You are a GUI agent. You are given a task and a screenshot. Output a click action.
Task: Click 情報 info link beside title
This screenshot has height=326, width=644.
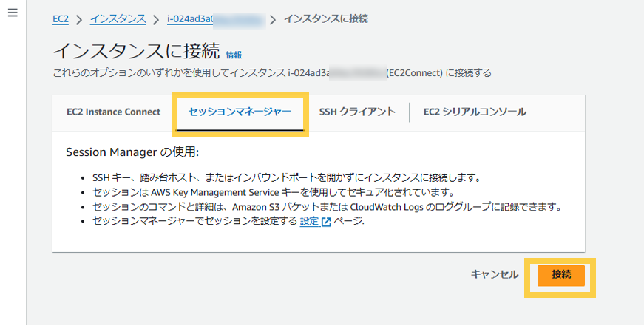(x=234, y=55)
